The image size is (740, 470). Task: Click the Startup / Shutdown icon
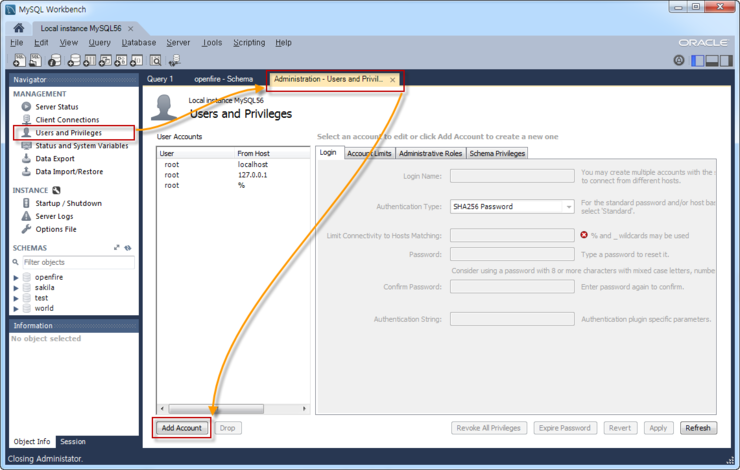26,203
